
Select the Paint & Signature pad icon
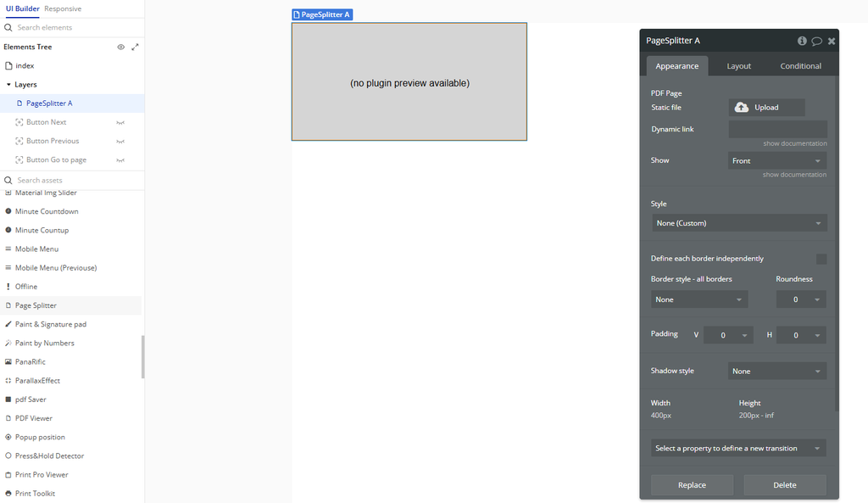8,323
